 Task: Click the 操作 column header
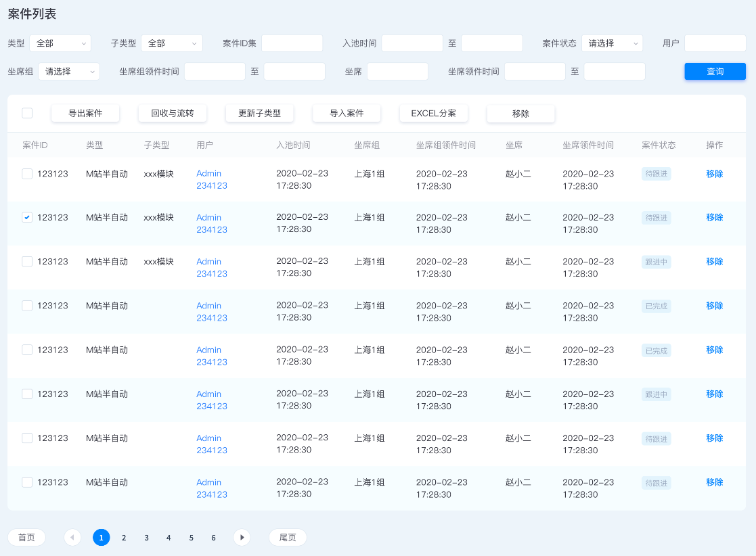[715, 145]
